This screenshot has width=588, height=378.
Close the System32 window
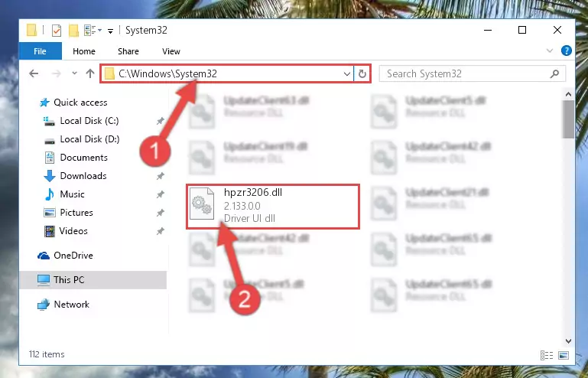[557, 30]
